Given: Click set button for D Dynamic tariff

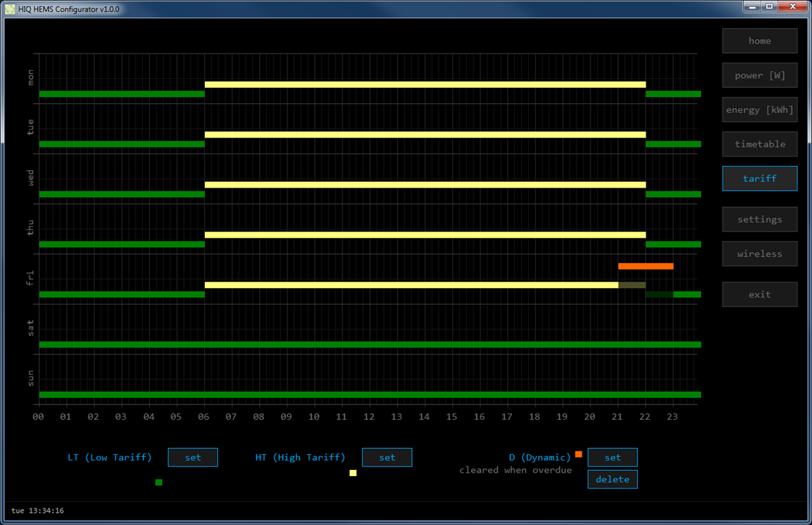Looking at the screenshot, I should pyautogui.click(x=612, y=458).
